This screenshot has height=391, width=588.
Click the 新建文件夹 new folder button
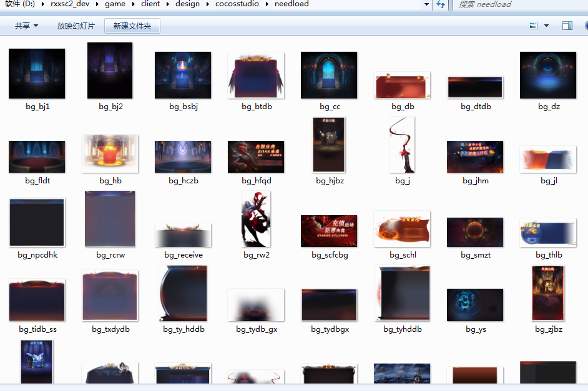point(132,26)
